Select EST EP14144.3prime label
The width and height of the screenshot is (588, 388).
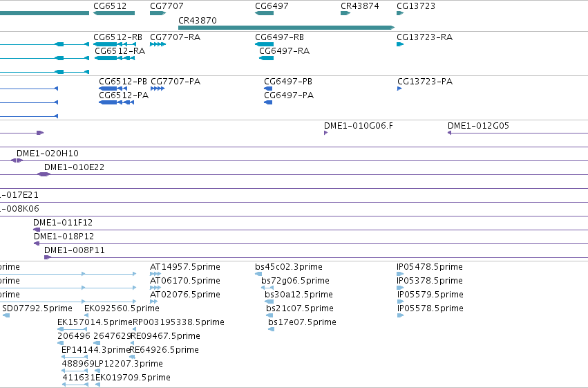(95, 350)
